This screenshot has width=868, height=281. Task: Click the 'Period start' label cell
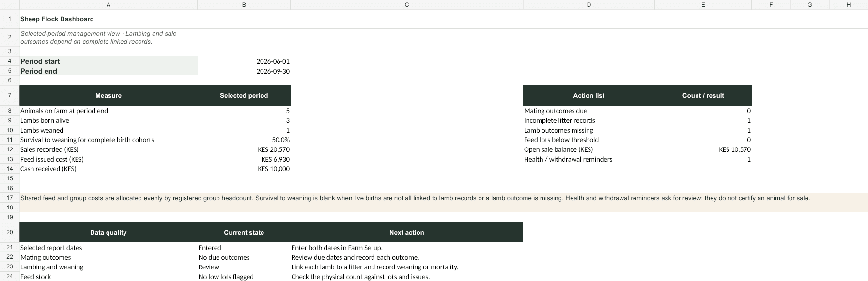108,61
